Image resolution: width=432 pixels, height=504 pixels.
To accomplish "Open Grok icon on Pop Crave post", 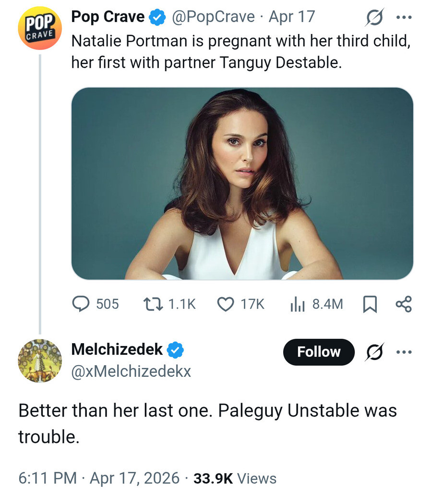I will coord(373,17).
